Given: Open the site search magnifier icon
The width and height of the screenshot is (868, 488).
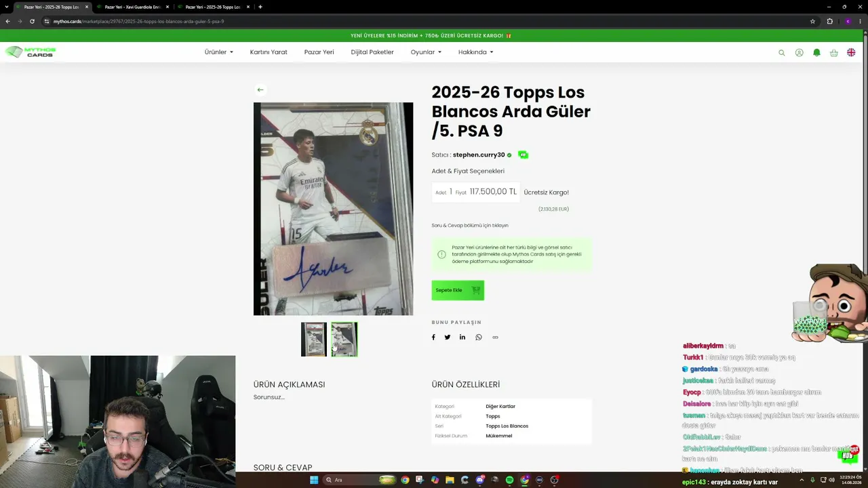Looking at the screenshot, I should point(781,53).
